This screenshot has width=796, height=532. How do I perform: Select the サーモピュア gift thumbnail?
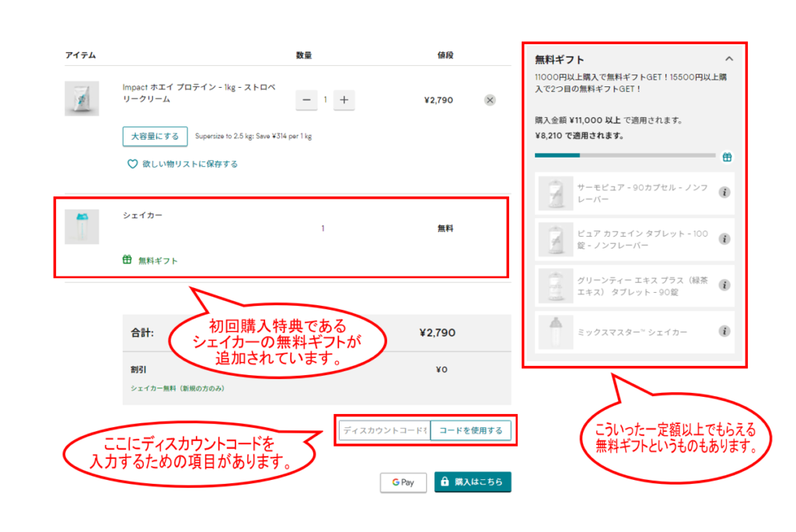(556, 193)
